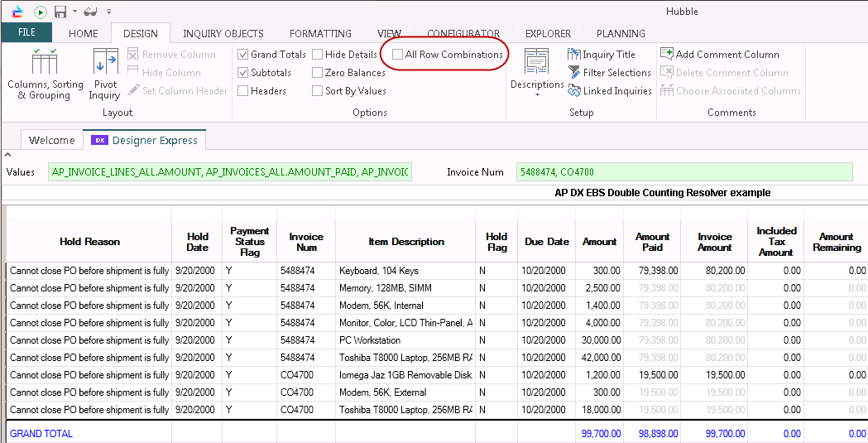Uncheck the Grand Totals checkbox
The image size is (868, 443).
coord(243,55)
